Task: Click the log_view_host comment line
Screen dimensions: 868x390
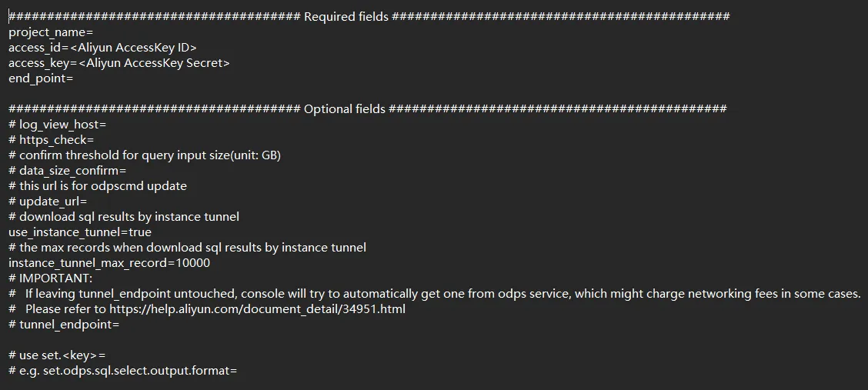Action: pyautogui.click(x=58, y=125)
